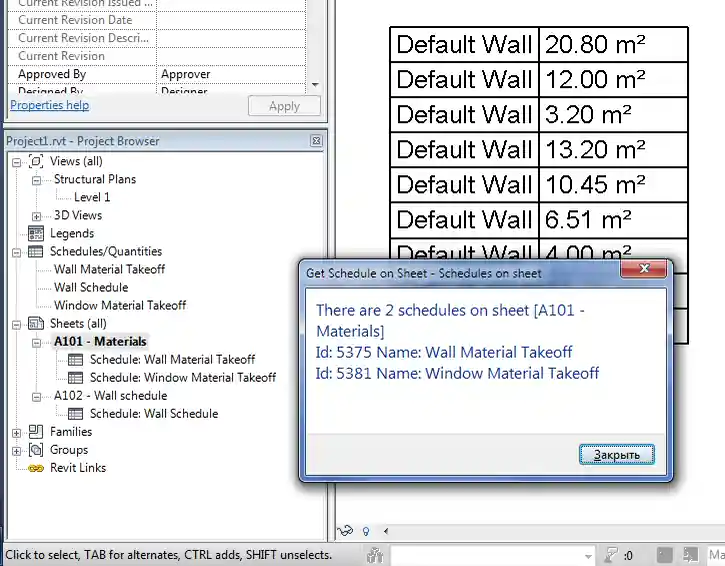This screenshot has width=725, height=566.
Task: Click the Legends icon in the browser tree
Action: point(36,233)
